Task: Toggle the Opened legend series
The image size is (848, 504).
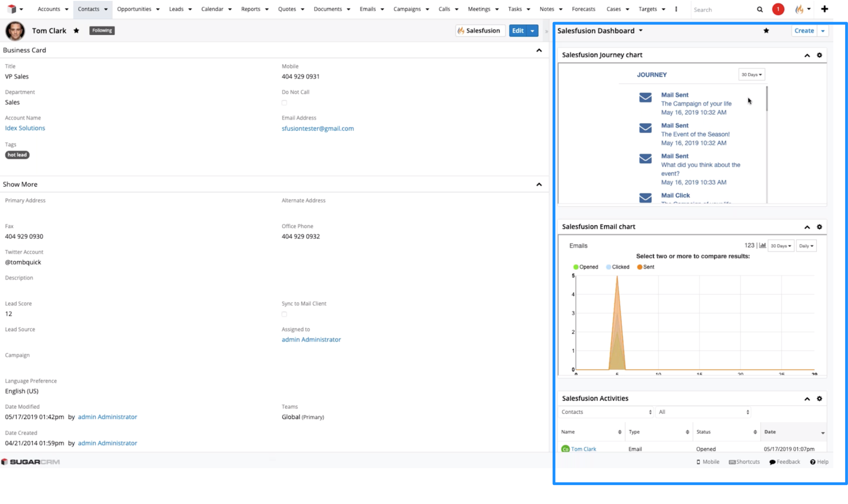Action: 585,267
